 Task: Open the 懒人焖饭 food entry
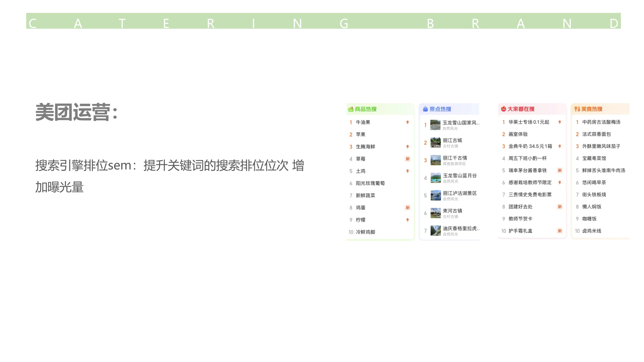click(x=592, y=207)
